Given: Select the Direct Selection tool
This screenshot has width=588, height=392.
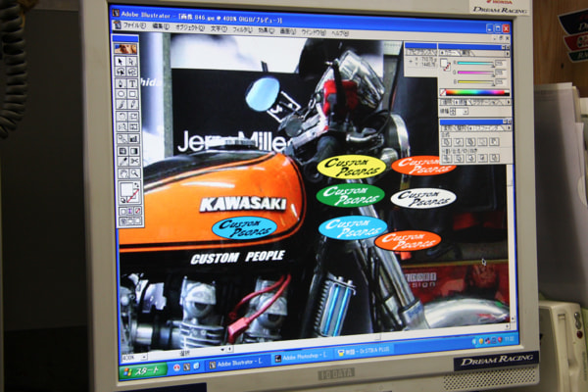Looking at the screenshot, I should pyautogui.click(x=132, y=61).
